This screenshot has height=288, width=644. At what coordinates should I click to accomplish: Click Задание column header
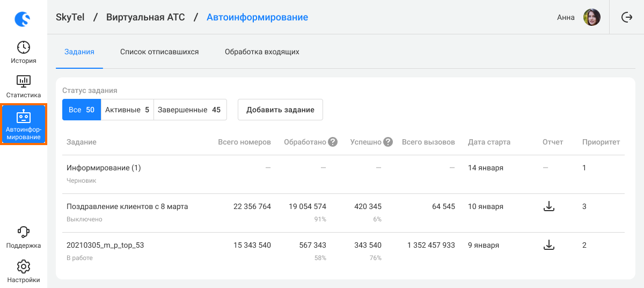pyautogui.click(x=82, y=142)
